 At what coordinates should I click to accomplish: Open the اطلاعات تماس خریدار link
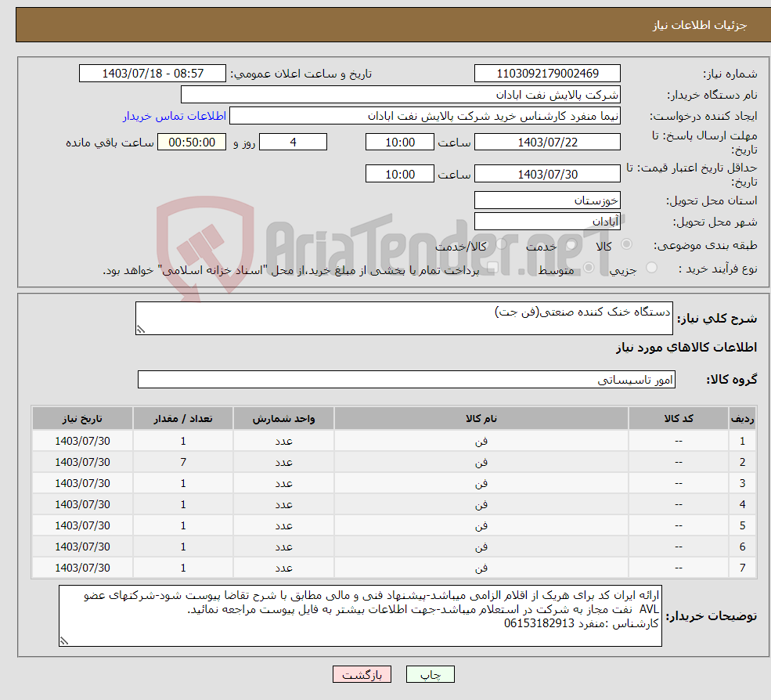coord(175,116)
